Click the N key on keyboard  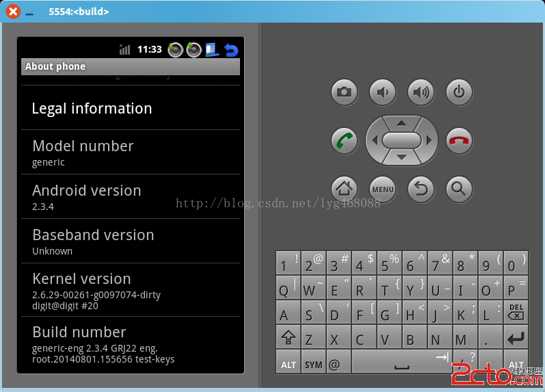point(440,337)
